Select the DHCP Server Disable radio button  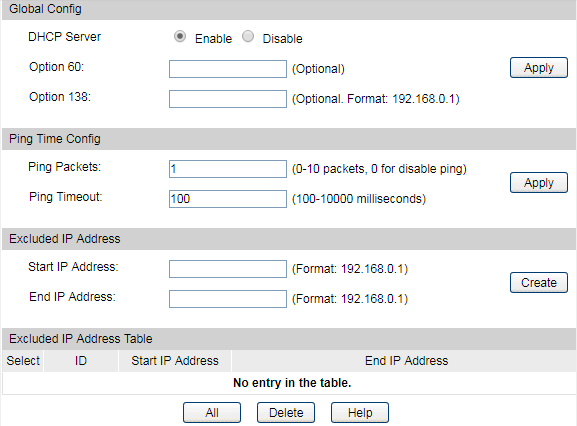tap(248, 37)
